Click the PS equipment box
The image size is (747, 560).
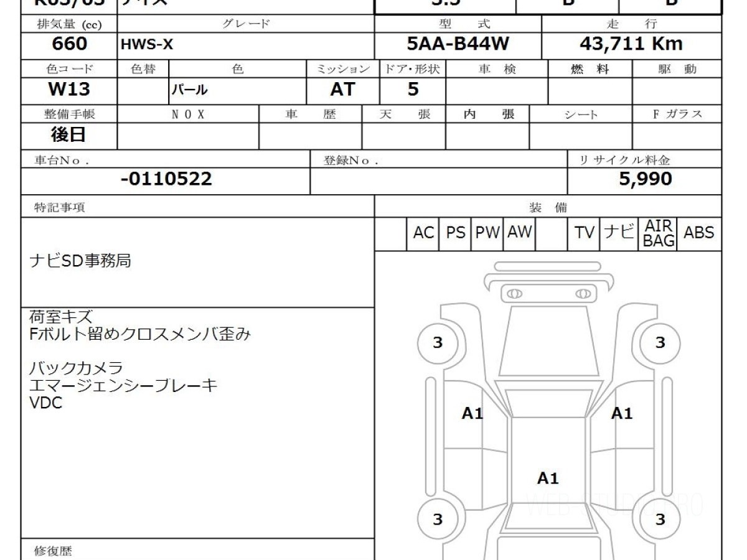(456, 233)
